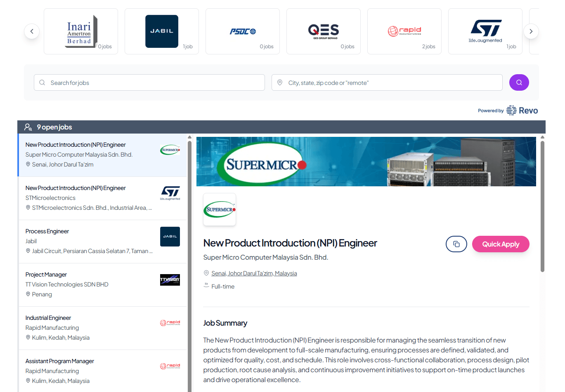The image size is (565, 392).
Task: Open Senai, Johor Darul Ta'zim, Malaysia link
Action: click(x=254, y=273)
